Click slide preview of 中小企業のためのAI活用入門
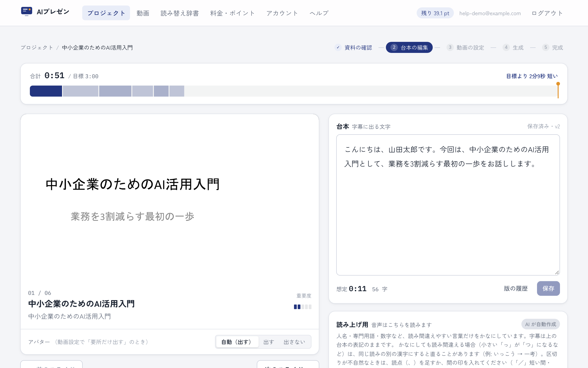The width and height of the screenshot is (588, 368). click(170, 198)
